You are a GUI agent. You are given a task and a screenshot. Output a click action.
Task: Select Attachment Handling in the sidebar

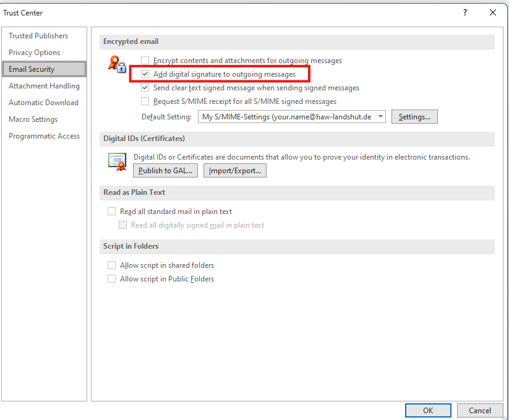point(44,86)
